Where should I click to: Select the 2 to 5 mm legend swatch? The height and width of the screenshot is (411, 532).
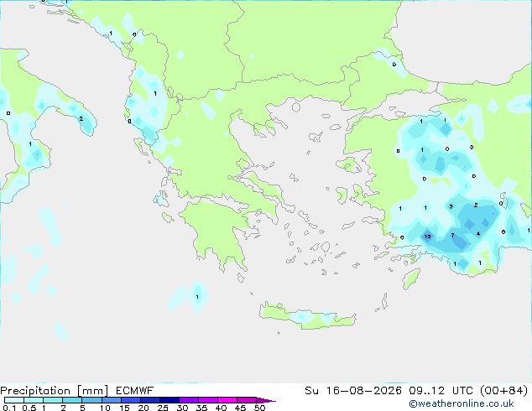point(72,400)
